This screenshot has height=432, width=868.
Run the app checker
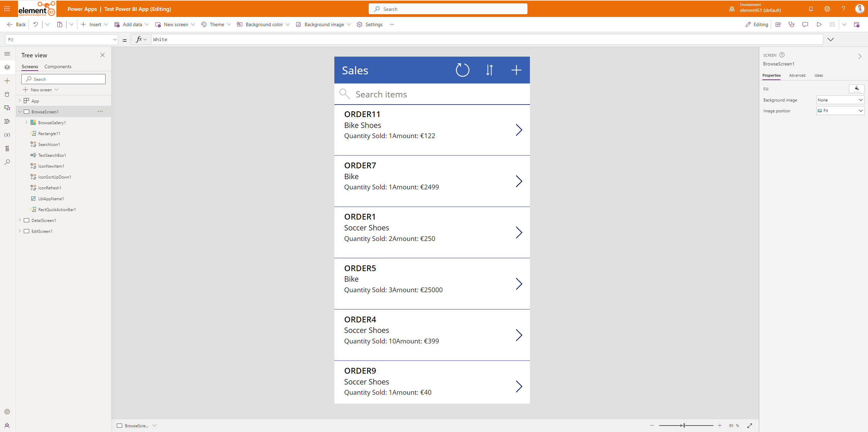[792, 24]
